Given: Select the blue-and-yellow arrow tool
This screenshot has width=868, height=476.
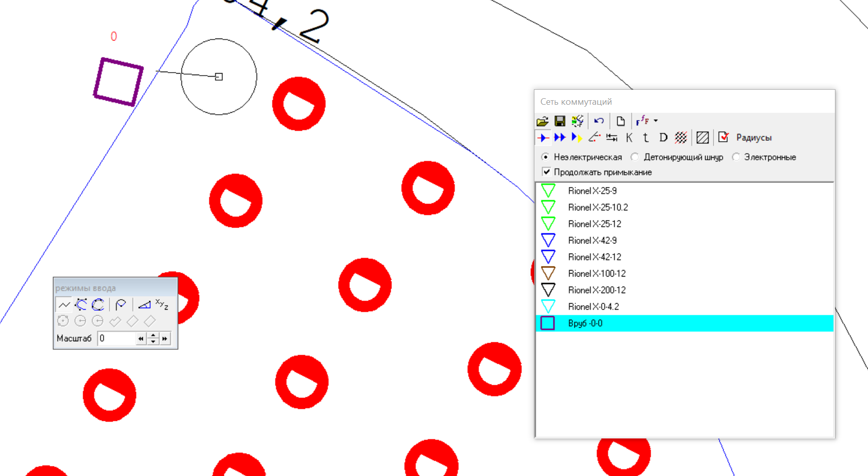Looking at the screenshot, I should pyautogui.click(x=577, y=137).
